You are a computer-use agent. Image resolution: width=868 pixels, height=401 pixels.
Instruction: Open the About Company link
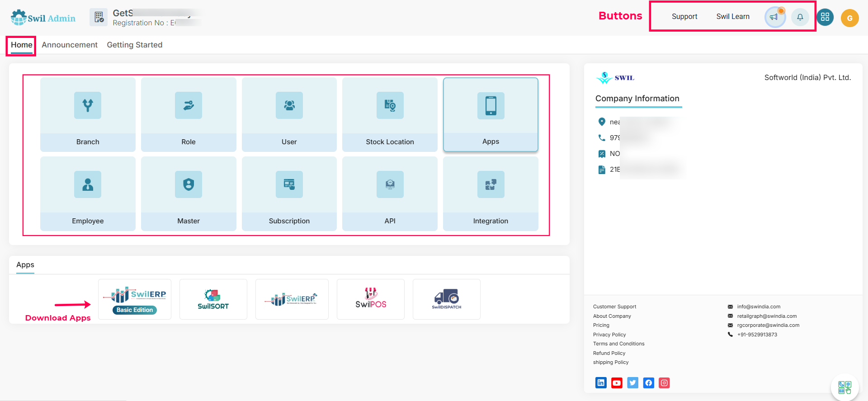tap(612, 316)
